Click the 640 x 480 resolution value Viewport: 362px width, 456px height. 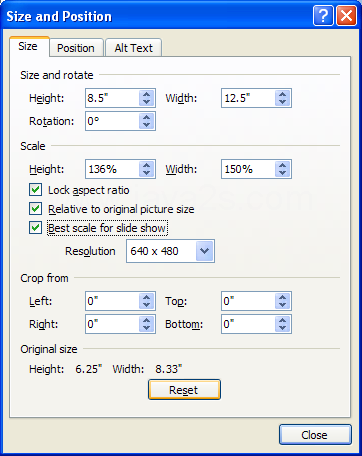154,251
